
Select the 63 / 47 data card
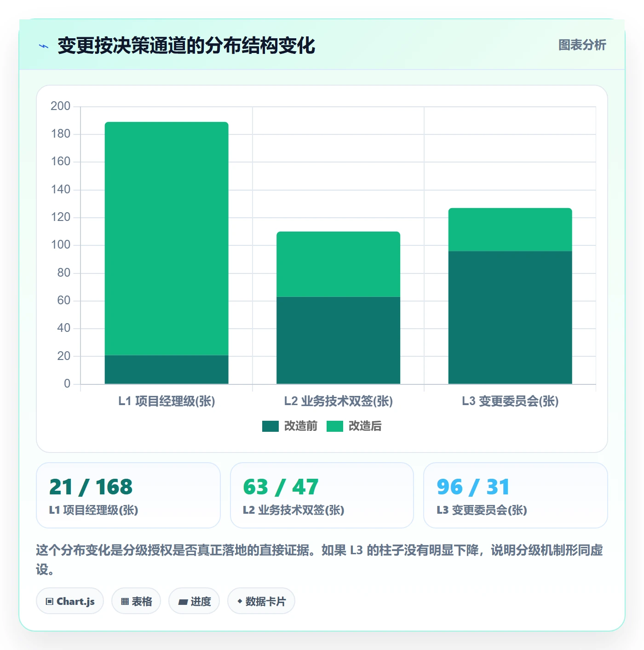pos(322,495)
